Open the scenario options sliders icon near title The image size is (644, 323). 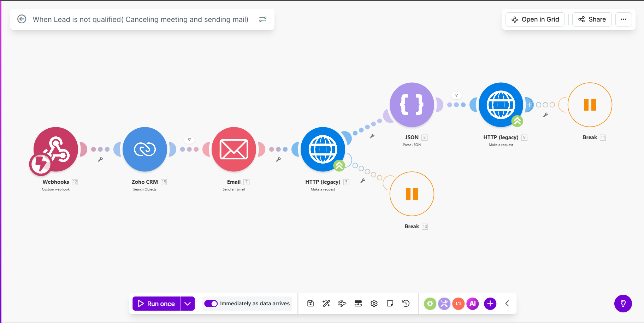click(x=263, y=19)
